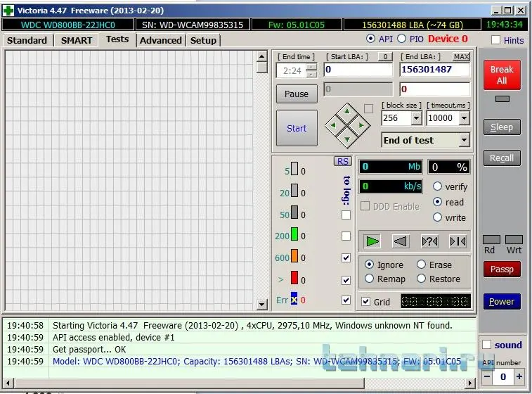
Task: Click the blue Power button
Action: tap(502, 302)
